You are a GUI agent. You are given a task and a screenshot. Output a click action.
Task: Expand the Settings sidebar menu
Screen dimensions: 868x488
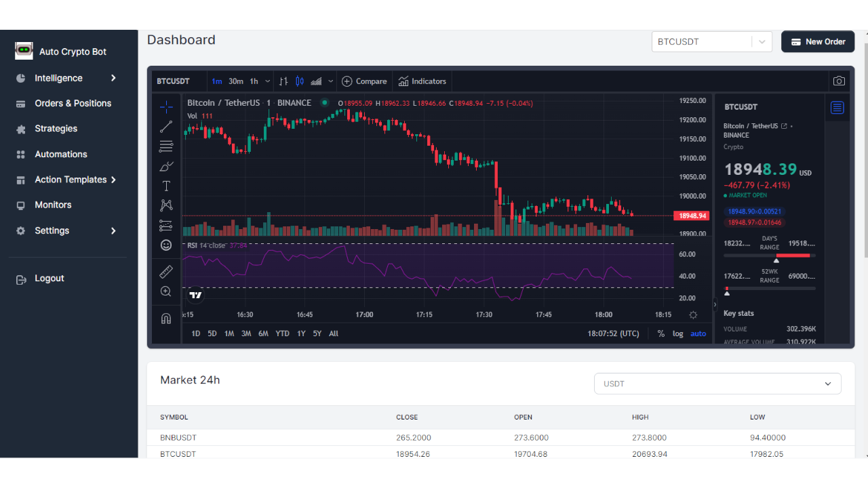tap(66, 230)
